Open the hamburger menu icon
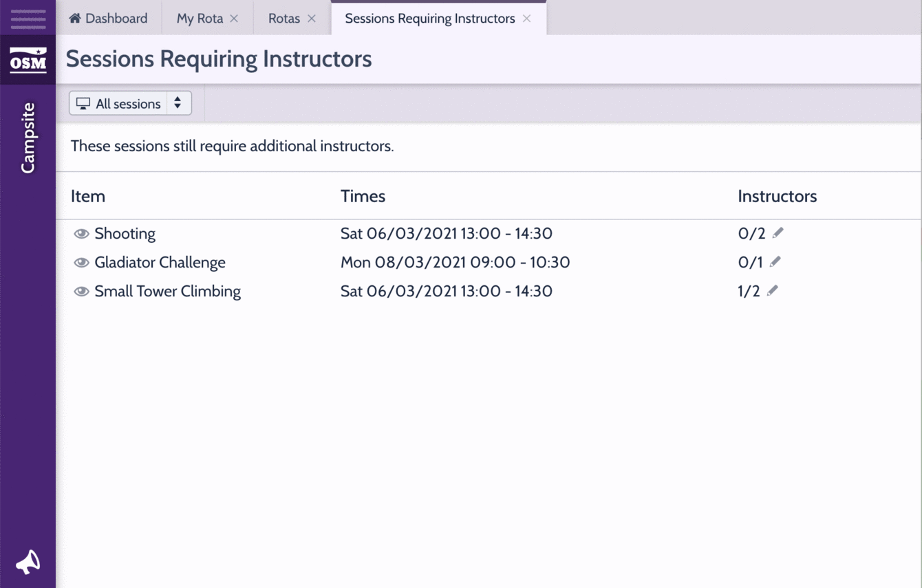Screen dimensions: 922x588 (28, 19)
